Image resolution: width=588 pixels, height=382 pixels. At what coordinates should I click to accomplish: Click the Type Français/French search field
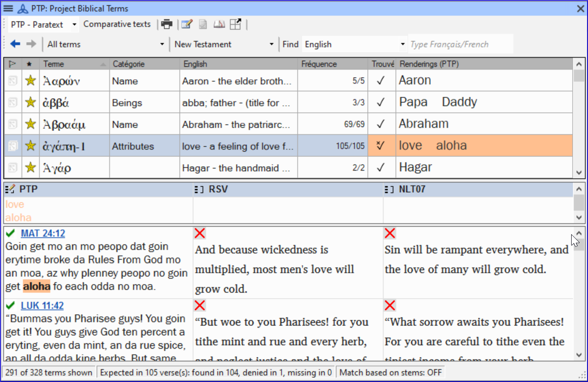(x=461, y=44)
